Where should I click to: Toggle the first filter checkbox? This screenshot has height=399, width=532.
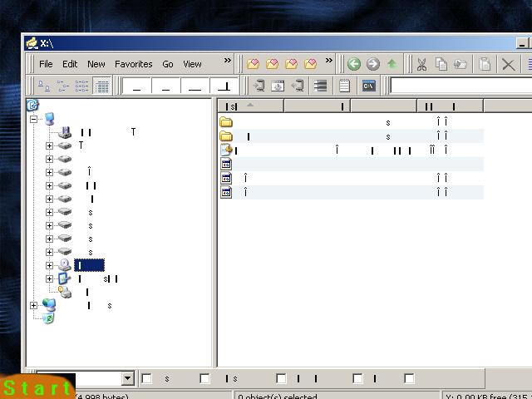click(x=146, y=378)
